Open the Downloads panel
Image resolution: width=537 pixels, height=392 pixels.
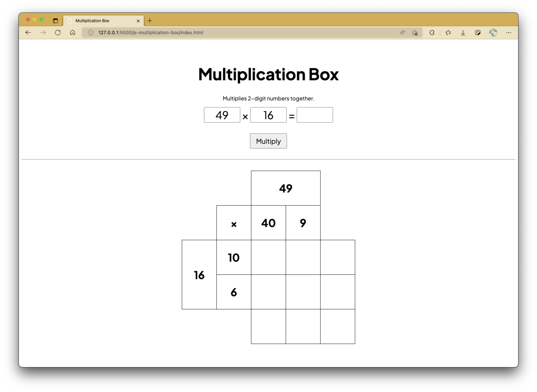click(463, 33)
